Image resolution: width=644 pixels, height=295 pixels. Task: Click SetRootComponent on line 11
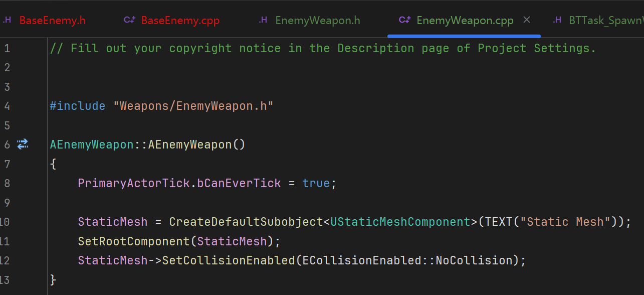click(134, 241)
